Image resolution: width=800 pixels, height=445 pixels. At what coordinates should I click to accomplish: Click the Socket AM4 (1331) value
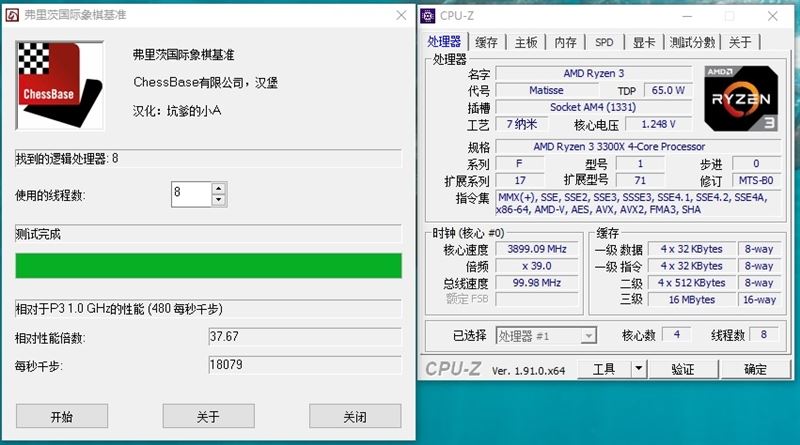pos(593,107)
